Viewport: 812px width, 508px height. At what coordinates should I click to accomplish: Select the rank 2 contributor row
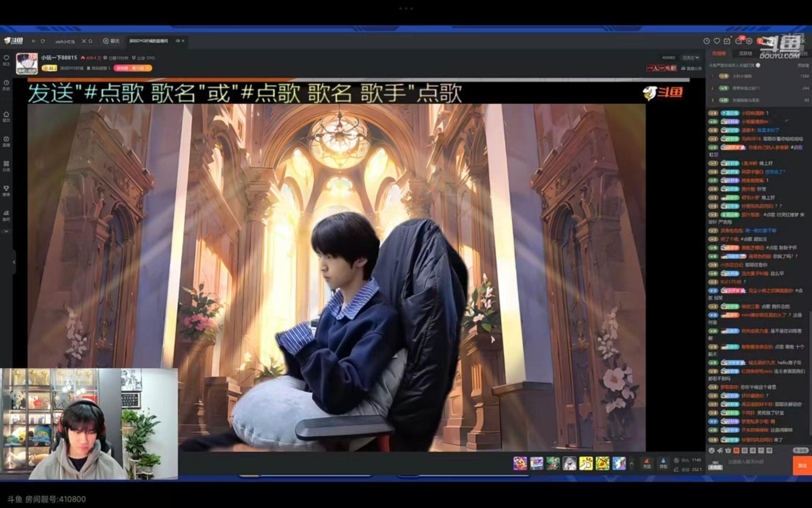(759, 88)
